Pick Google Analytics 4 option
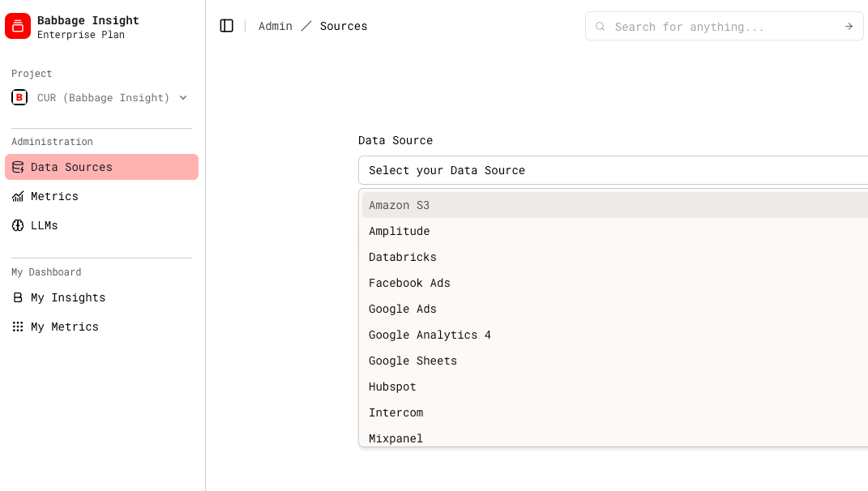Viewport: 868px width, 491px height. point(615,335)
